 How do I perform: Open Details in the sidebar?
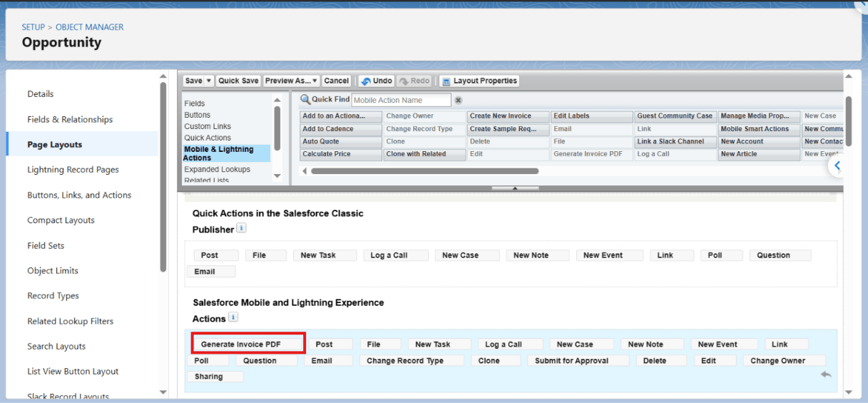[41, 94]
